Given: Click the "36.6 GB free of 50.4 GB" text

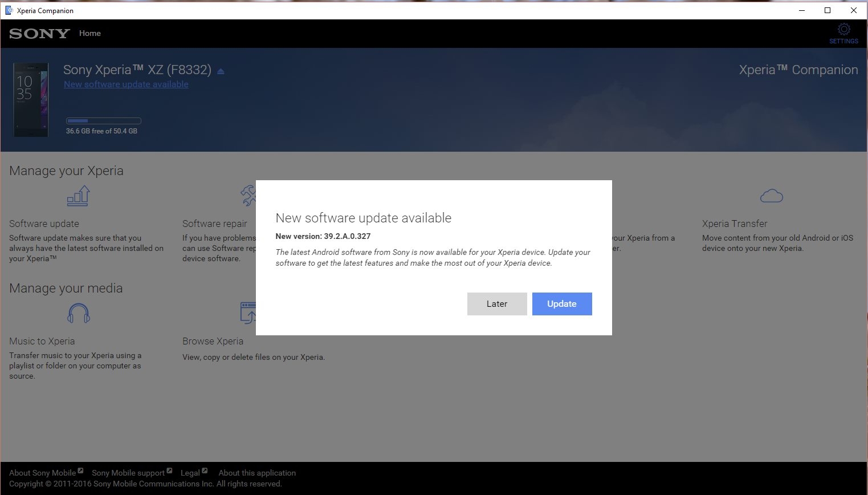Looking at the screenshot, I should (x=101, y=131).
